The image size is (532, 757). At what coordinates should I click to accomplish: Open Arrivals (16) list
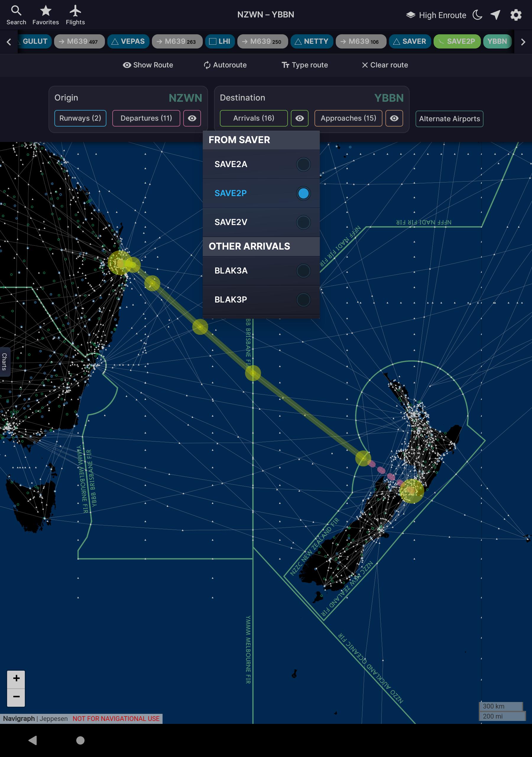[254, 118]
